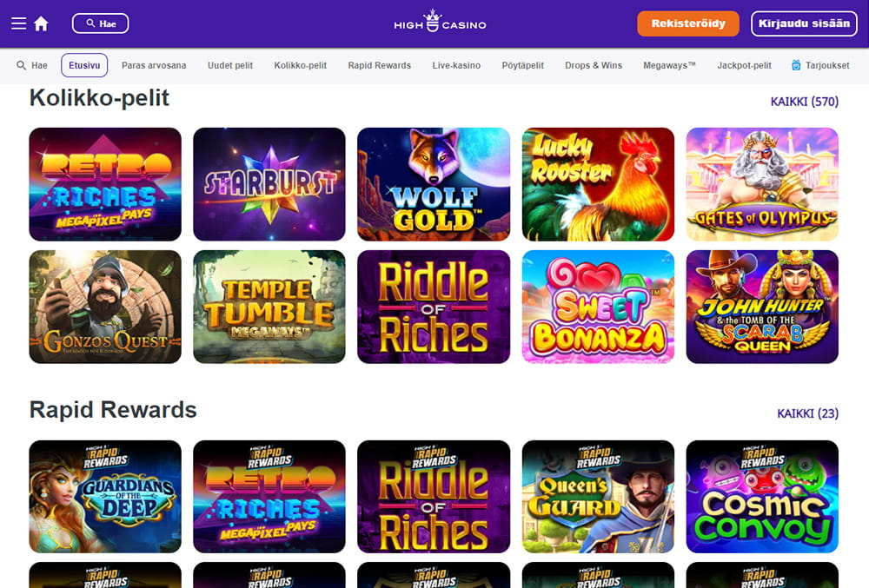Open the Wolf Gold slot
This screenshot has width=869, height=588.
(433, 184)
